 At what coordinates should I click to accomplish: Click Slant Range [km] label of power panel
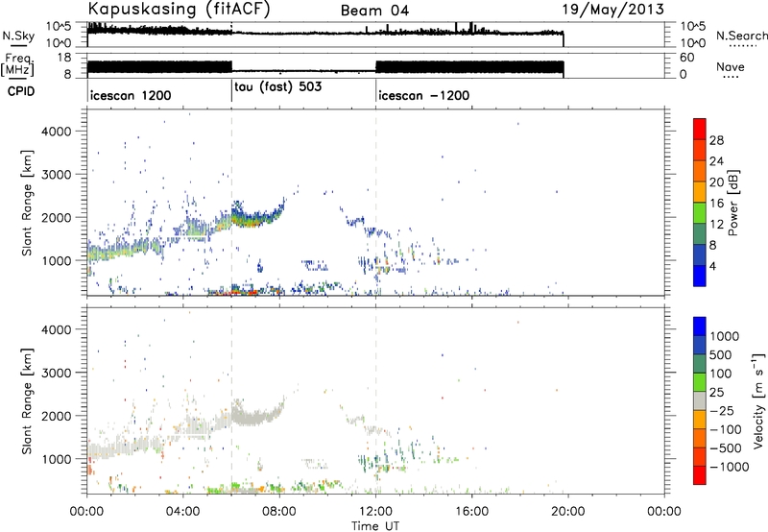[x=27, y=203]
